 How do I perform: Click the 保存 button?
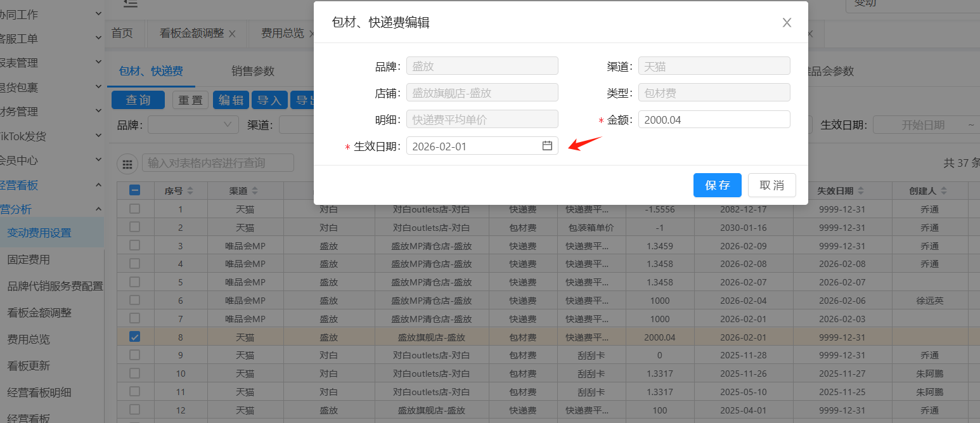[x=717, y=185]
